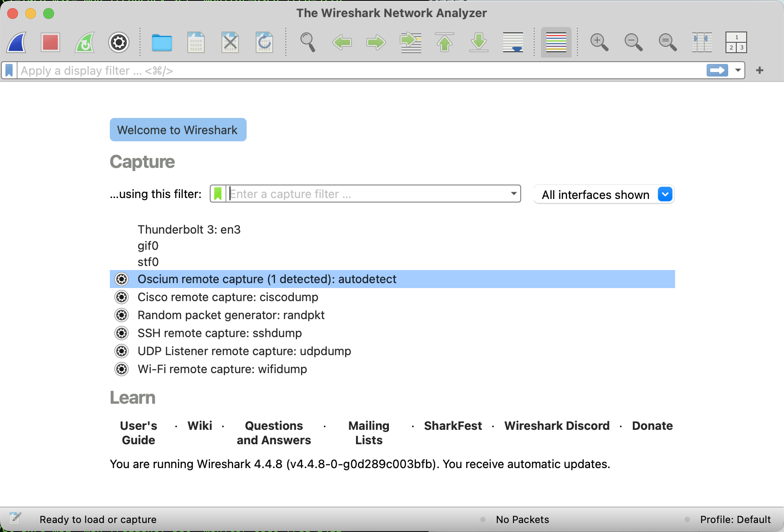This screenshot has width=784, height=532.
Task: Click the Welcome to Wireshark banner
Action: [178, 130]
